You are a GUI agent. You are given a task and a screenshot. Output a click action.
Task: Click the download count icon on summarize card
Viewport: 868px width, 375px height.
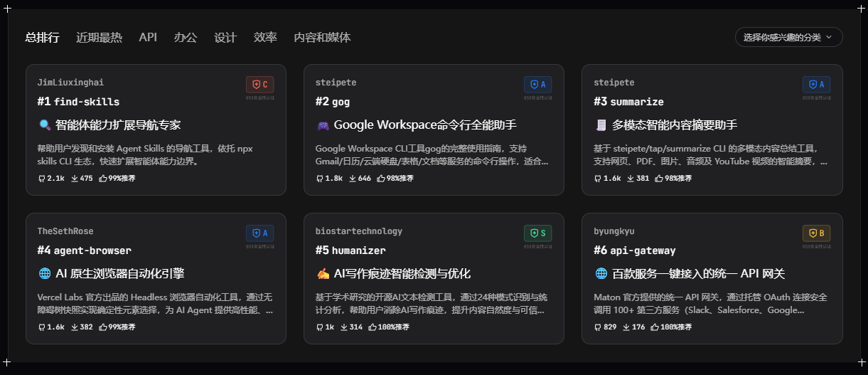coord(631,179)
